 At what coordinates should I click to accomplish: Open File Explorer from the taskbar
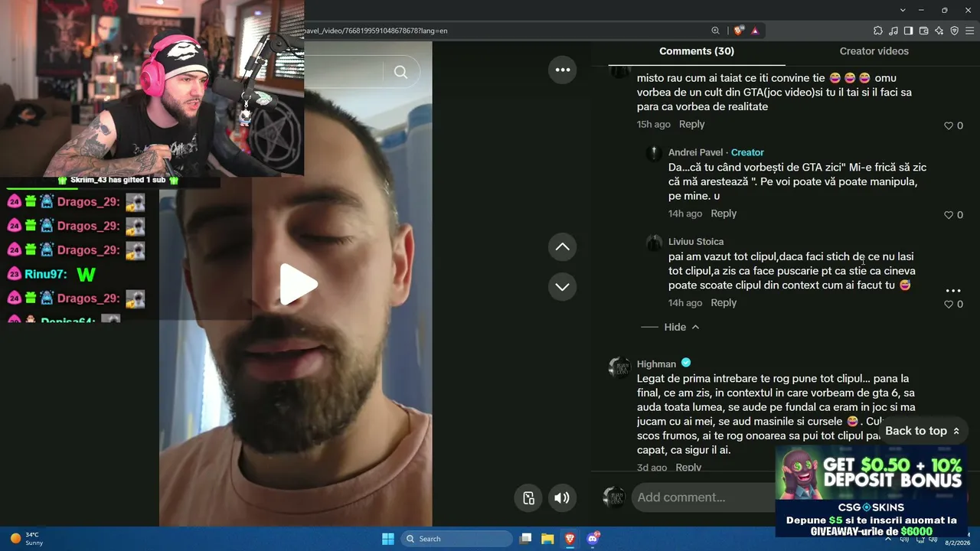tap(547, 539)
